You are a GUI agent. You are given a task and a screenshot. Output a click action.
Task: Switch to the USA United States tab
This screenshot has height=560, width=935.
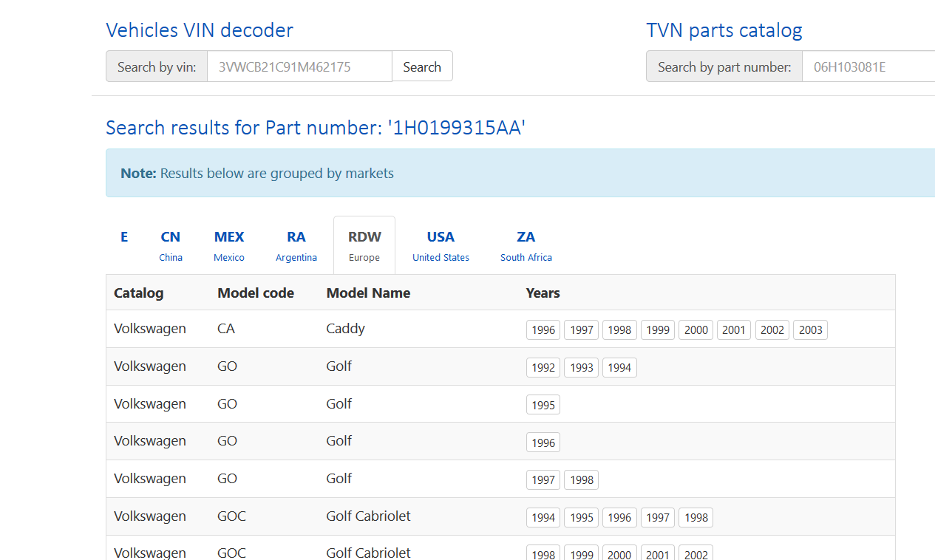tap(441, 245)
